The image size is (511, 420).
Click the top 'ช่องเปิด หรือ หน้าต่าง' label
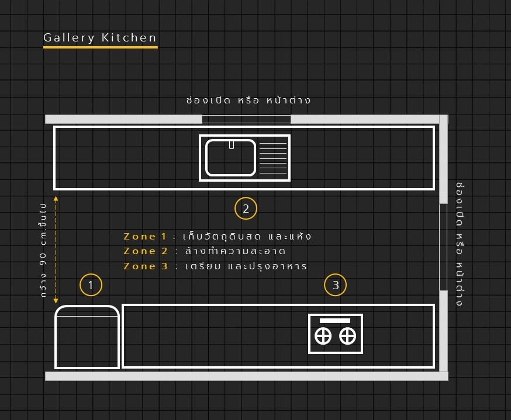[x=248, y=100]
